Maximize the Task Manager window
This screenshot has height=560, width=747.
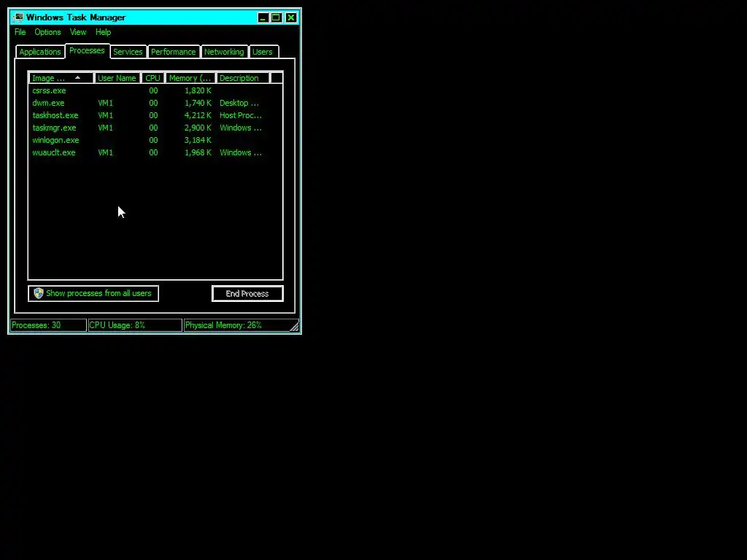click(x=276, y=17)
